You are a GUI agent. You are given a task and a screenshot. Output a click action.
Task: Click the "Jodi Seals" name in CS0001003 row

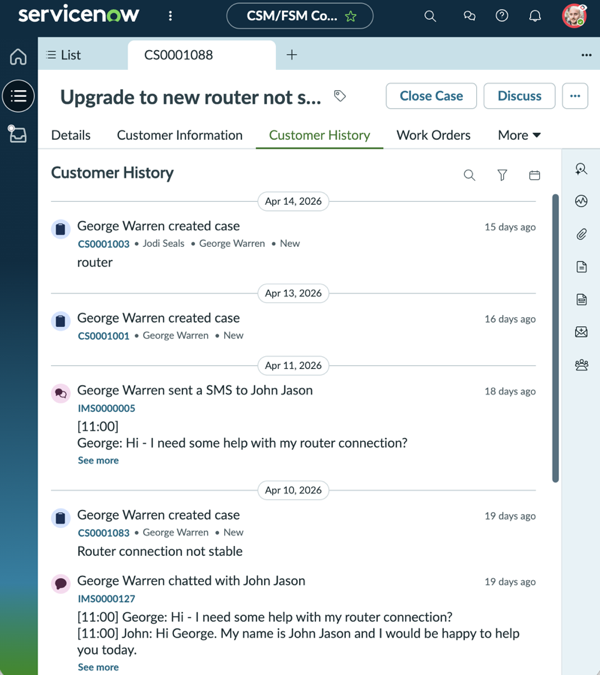coord(163,244)
